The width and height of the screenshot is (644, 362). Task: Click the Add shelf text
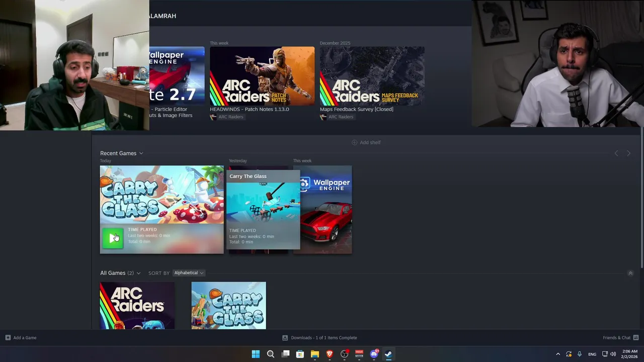pyautogui.click(x=370, y=142)
